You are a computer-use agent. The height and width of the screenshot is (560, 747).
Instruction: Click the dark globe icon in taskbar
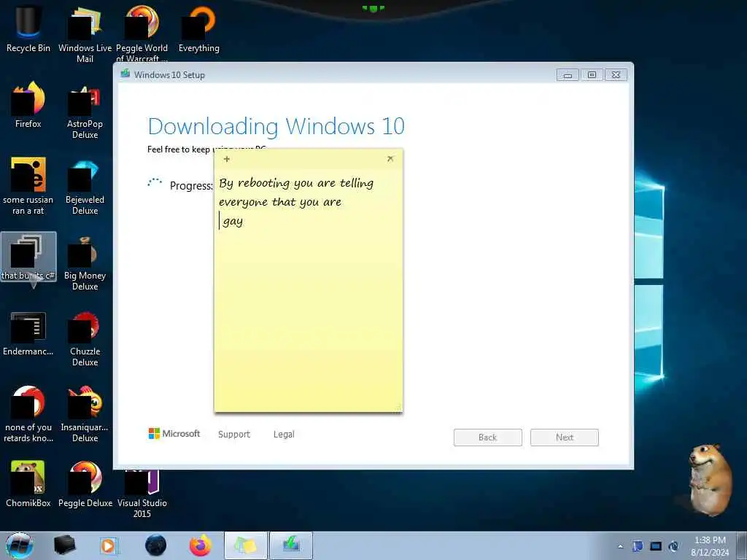(x=156, y=545)
